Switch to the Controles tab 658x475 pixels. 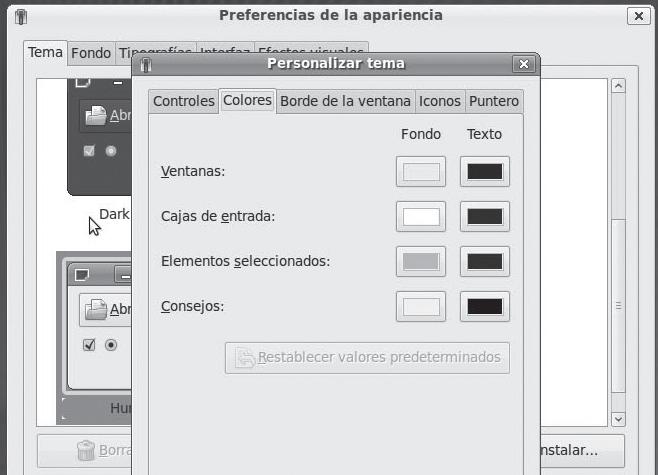pyautogui.click(x=184, y=101)
